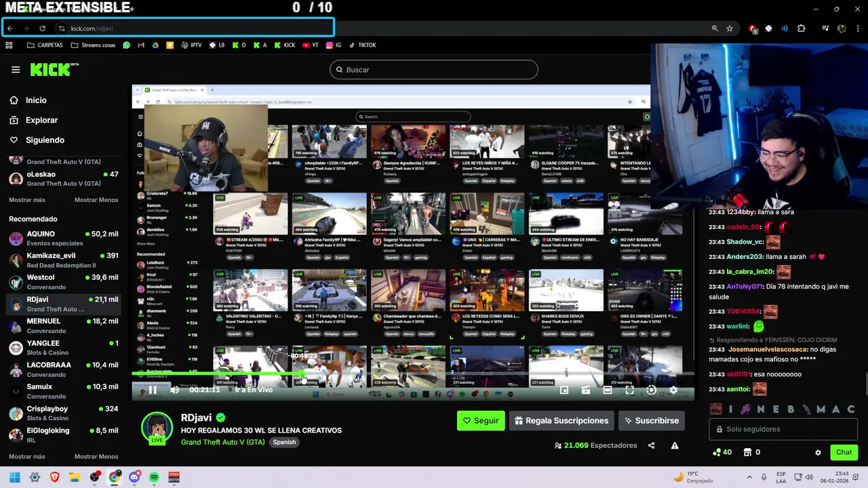Collapse recommended list with lower Mostrar Menos

click(x=96, y=456)
